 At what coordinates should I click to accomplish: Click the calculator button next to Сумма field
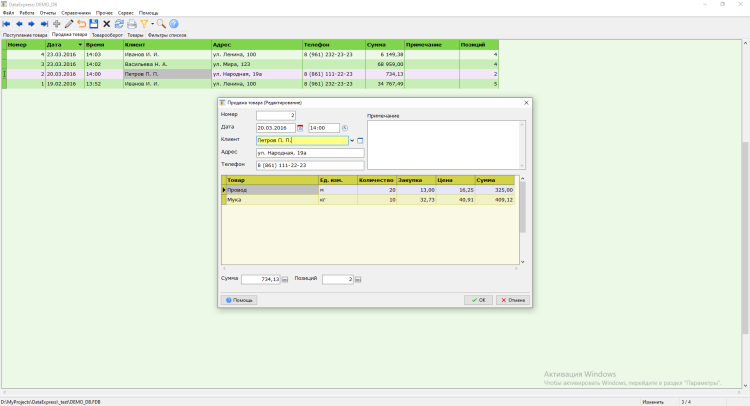point(285,279)
